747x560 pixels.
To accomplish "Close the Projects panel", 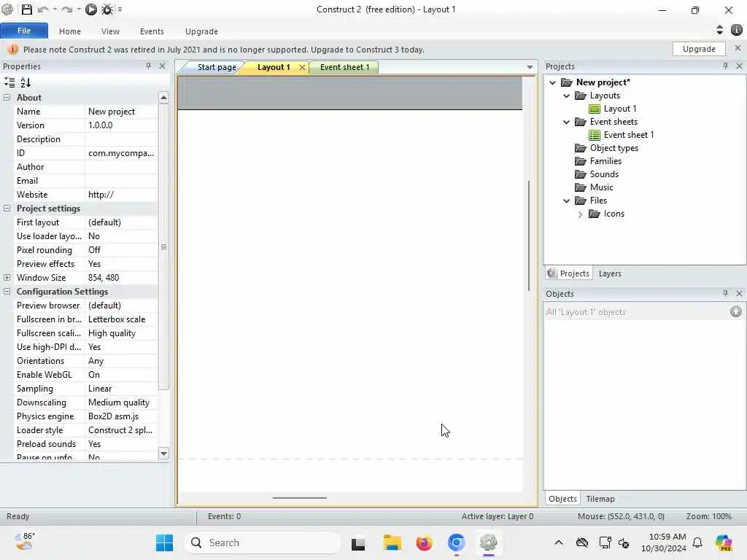I will pos(740,66).
